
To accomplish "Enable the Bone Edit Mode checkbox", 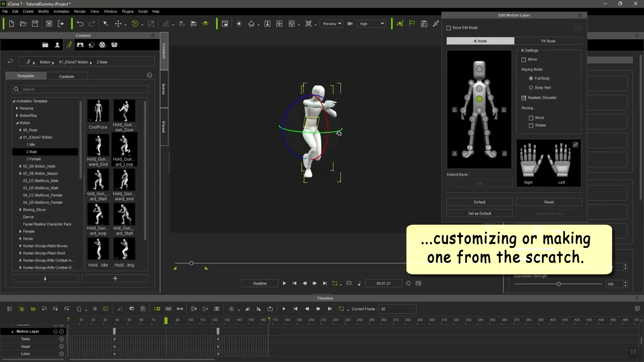I will pyautogui.click(x=449, y=28).
